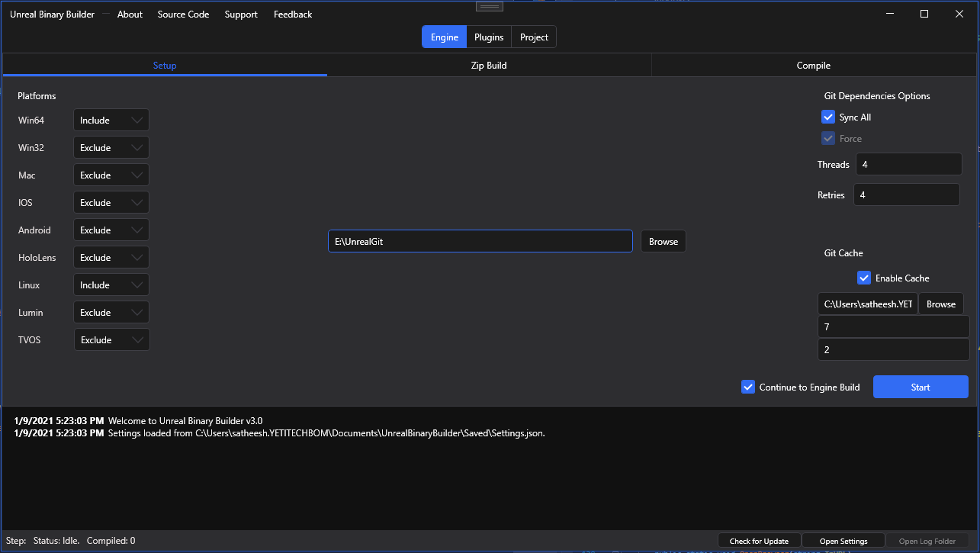Click the Git Dependencies Options heading
This screenshot has width=980, height=553.
pyautogui.click(x=877, y=96)
